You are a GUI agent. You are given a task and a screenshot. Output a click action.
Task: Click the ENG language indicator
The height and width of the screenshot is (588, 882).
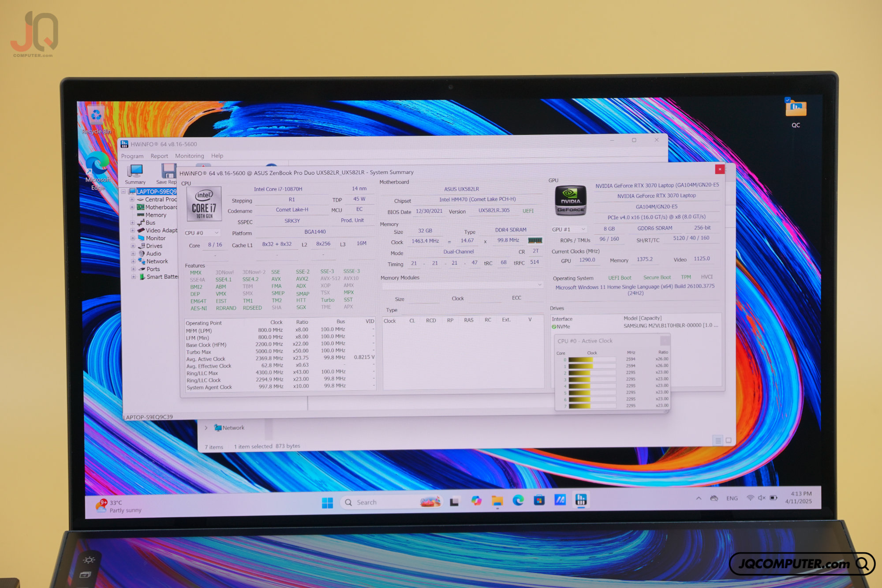(732, 498)
